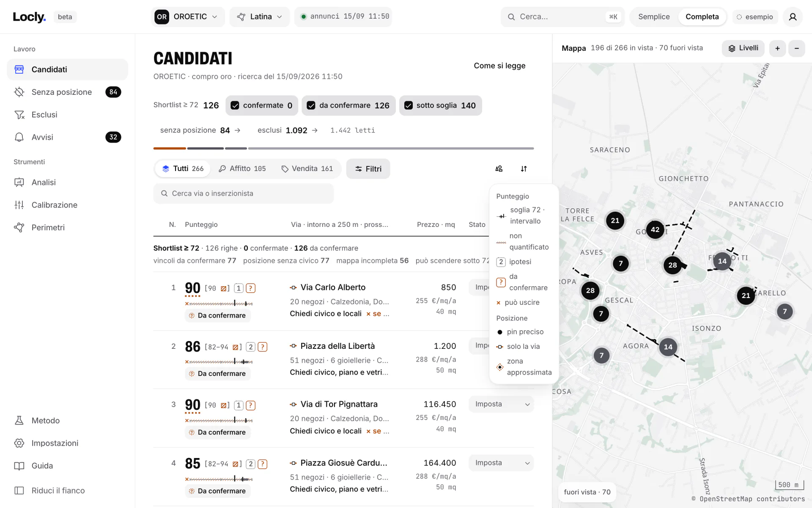Toggle the esempio mode chip

(755, 17)
